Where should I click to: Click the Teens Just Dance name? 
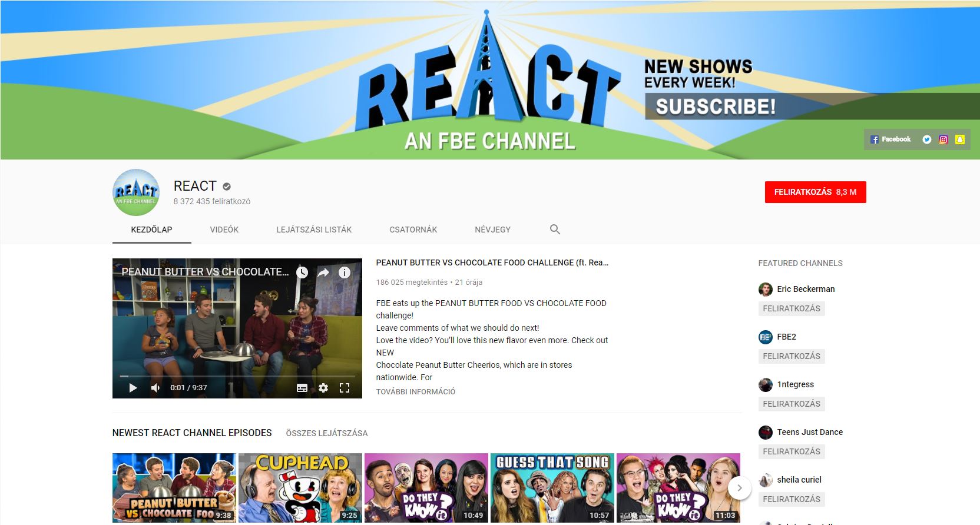(x=810, y=432)
